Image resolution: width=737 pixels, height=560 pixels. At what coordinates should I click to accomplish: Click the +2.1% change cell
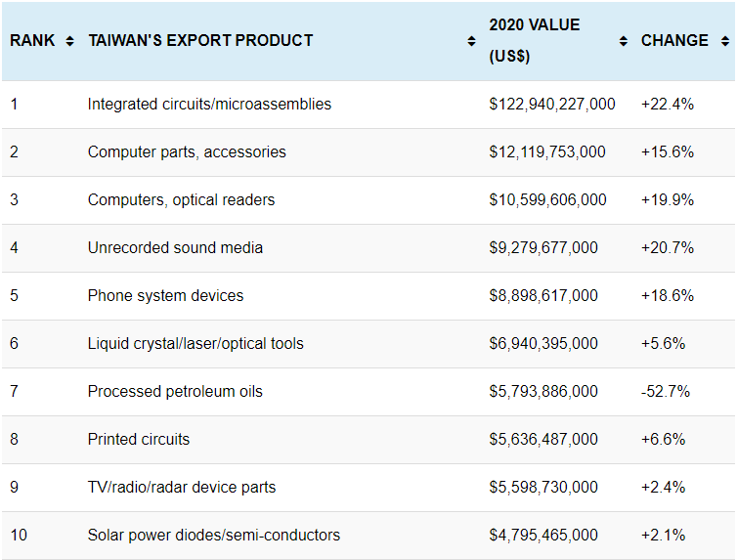[x=664, y=536]
